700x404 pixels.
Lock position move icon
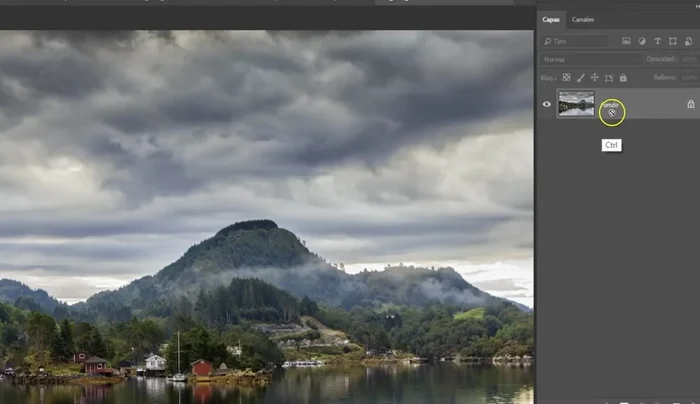[x=594, y=77]
